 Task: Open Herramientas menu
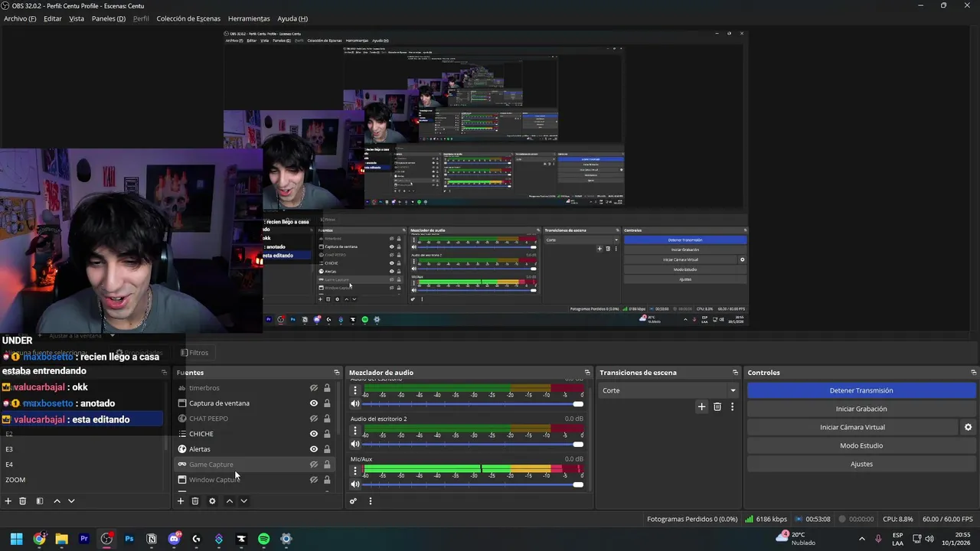(x=249, y=18)
